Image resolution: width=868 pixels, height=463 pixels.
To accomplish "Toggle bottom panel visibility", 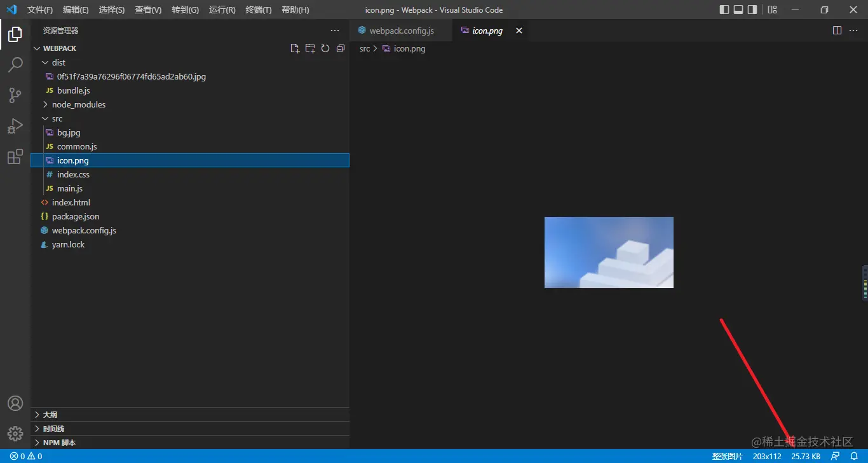I will pyautogui.click(x=738, y=10).
